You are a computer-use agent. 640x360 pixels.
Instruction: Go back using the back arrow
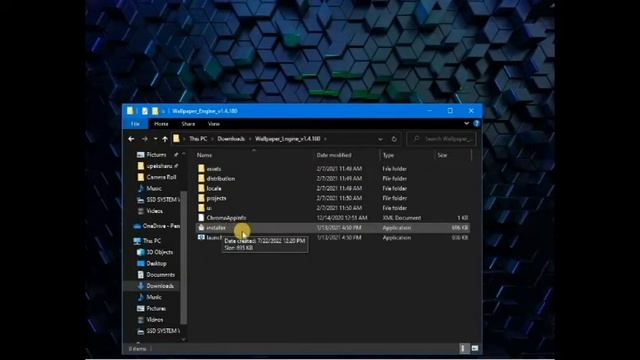131,139
